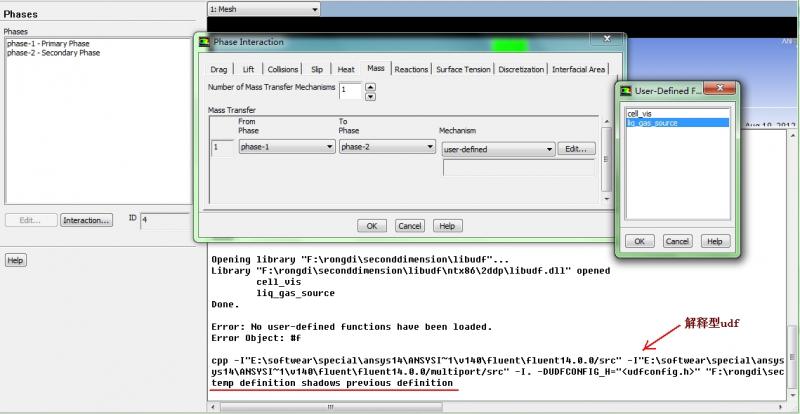
Task: Click the Phase Interaction title bar icon
Action: [205, 42]
